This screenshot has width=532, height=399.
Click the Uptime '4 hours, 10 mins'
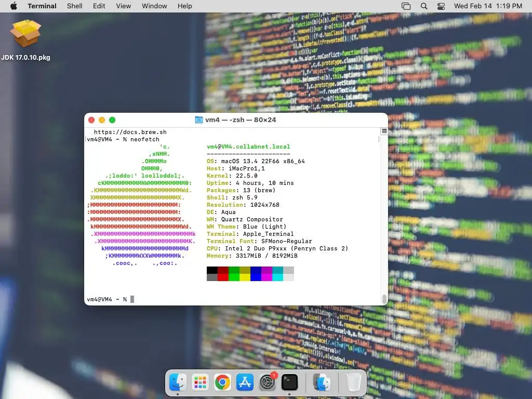[x=250, y=183]
